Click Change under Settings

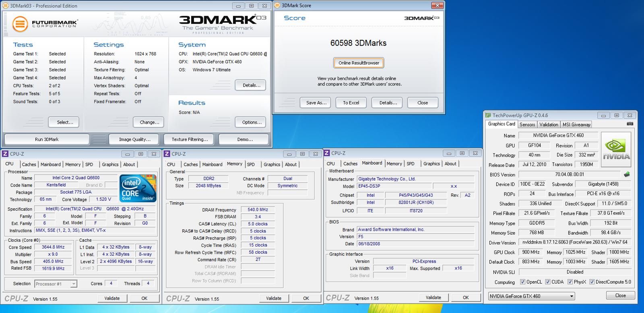click(149, 122)
